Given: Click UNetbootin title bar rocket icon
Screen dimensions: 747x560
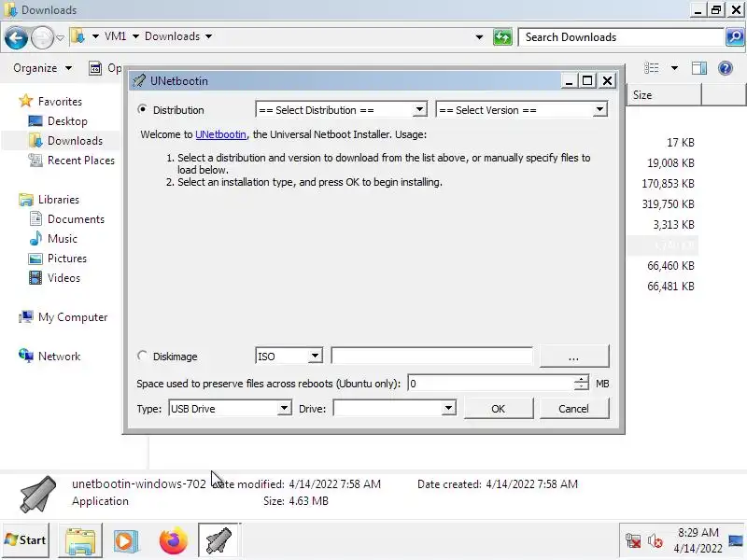Looking at the screenshot, I should (x=139, y=81).
